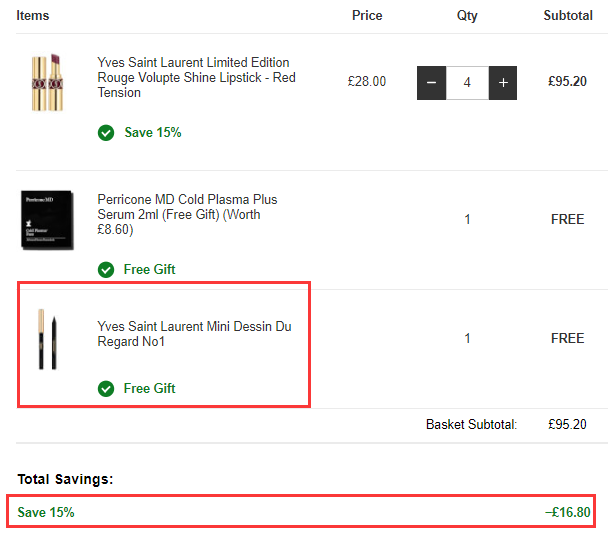Click the Items column header
The height and width of the screenshot is (533, 608).
click(x=33, y=16)
